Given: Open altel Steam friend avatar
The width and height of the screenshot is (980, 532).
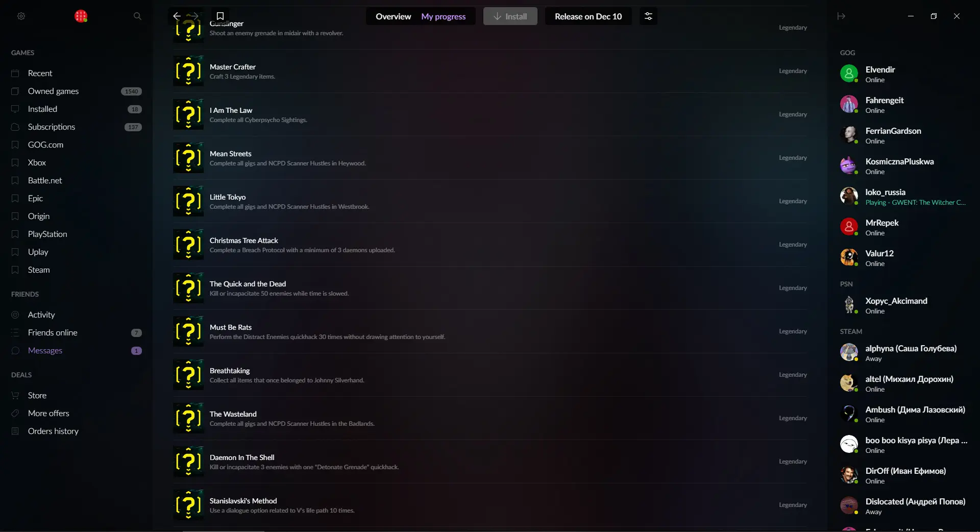Looking at the screenshot, I should [849, 383].
